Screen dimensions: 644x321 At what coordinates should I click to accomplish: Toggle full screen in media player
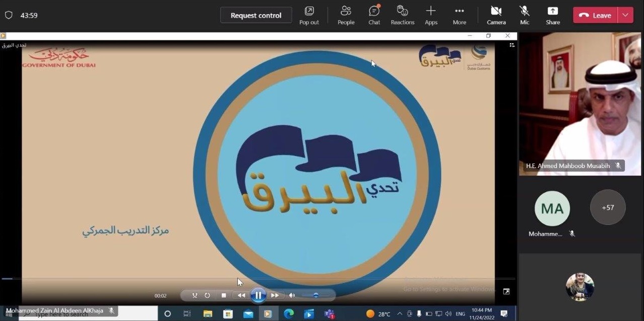[506, 291]
